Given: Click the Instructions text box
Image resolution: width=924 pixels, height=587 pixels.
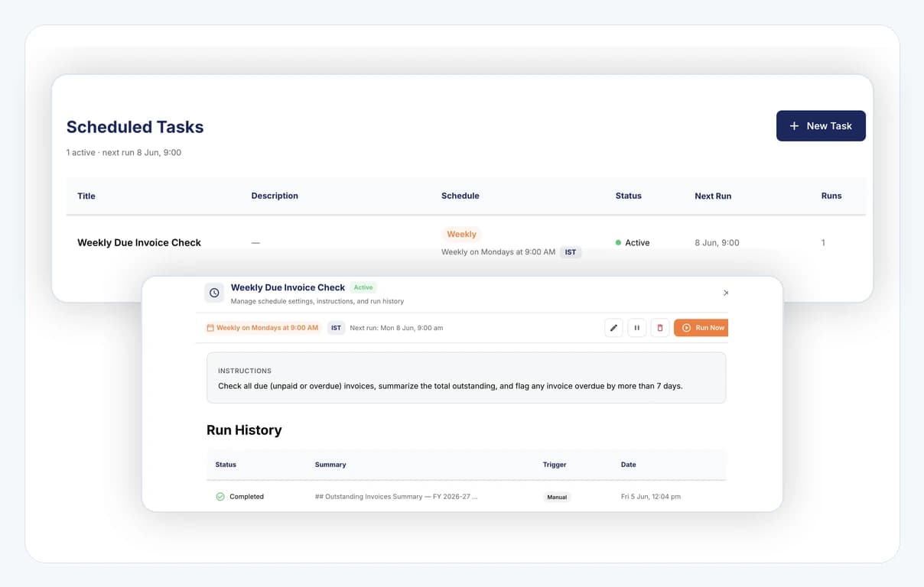Looking at the screenshot, I should click(x=466, y=378).
